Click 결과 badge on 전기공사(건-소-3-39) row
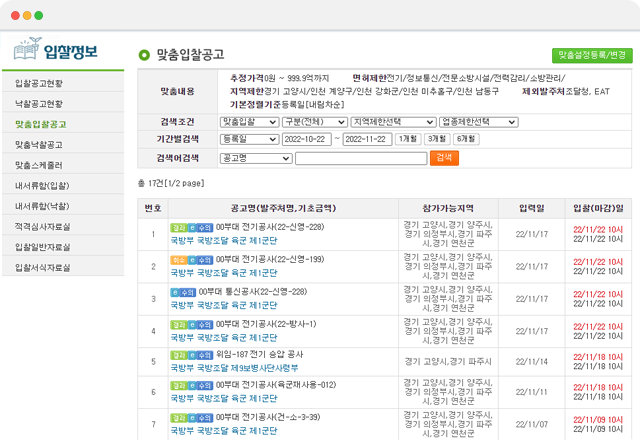The width and height of the screenshot is (640, 440). tap(179, 418)
